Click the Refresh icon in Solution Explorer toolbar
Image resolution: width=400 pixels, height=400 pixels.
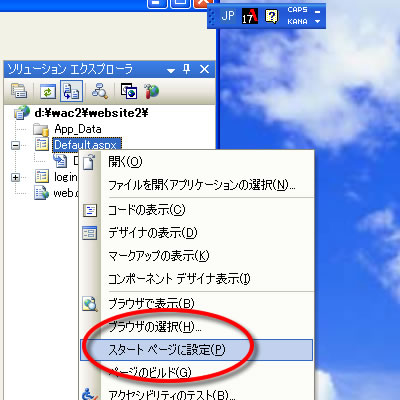coord(48,91)
